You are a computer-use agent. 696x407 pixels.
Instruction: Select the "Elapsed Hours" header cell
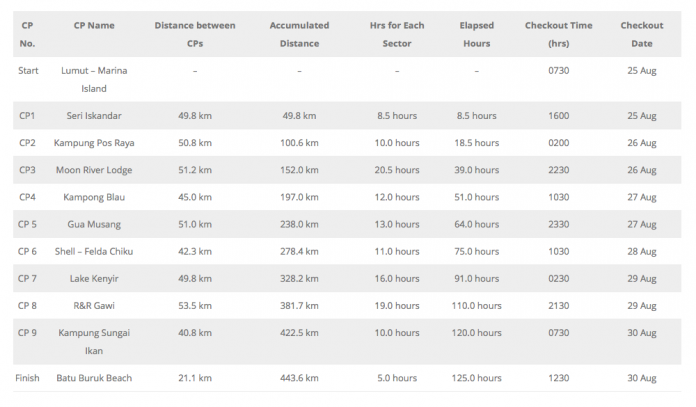[x=476, y=34]
